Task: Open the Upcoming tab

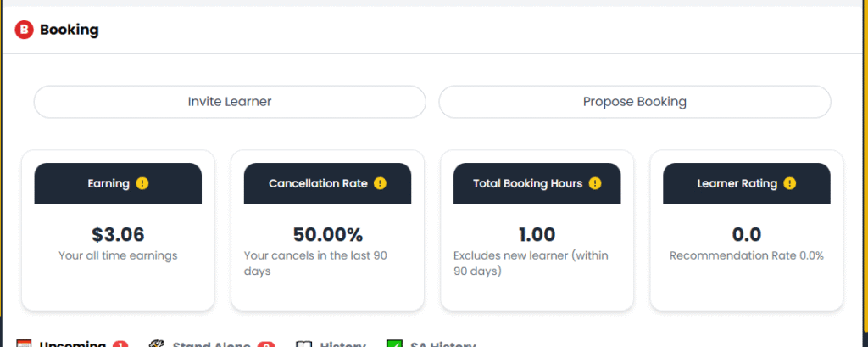Action: (72, 344)
